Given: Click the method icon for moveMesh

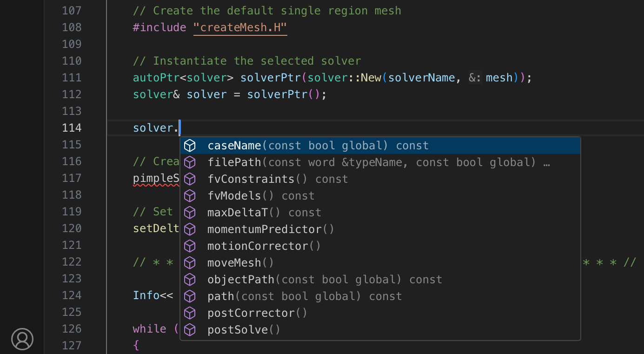Looking at the screenshot, I should (190, 262).
